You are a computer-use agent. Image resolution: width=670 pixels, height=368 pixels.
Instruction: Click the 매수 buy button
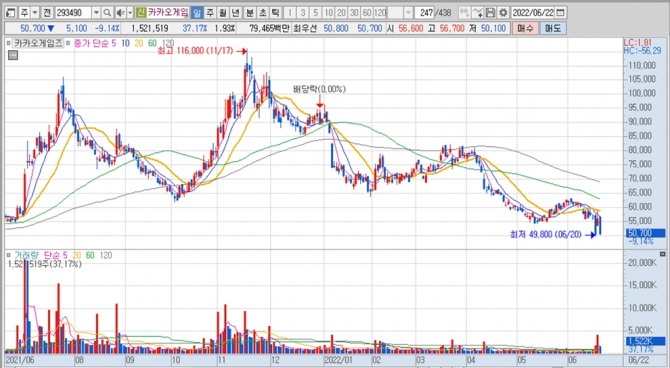(x=525, y=29)
